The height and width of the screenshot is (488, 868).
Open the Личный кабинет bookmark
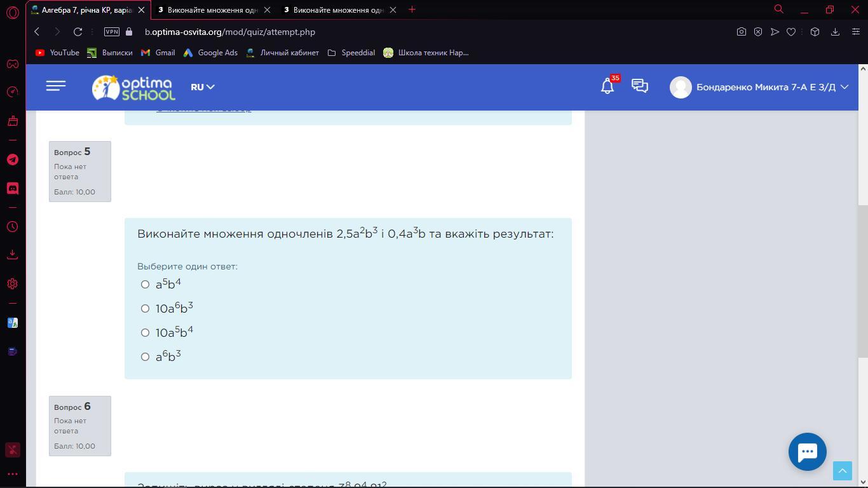pos(282,53)
